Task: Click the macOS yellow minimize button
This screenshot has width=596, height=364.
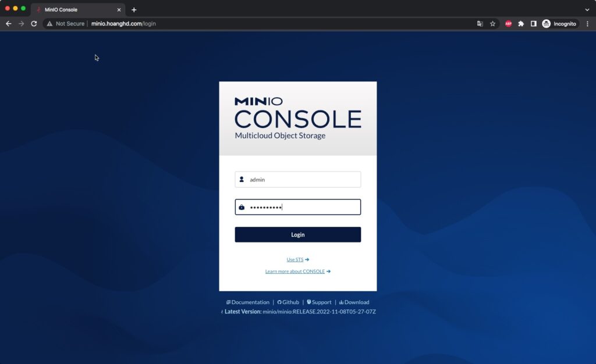Action: 15,8
